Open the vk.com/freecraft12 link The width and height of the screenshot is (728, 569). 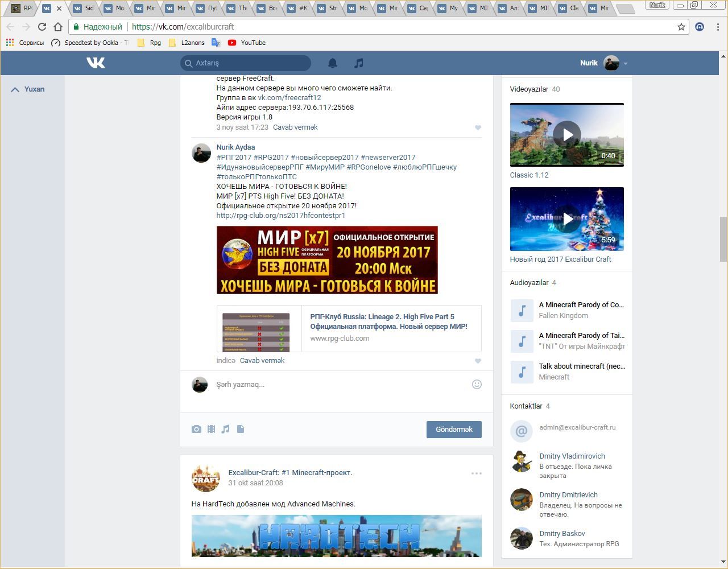pos(289,98)
